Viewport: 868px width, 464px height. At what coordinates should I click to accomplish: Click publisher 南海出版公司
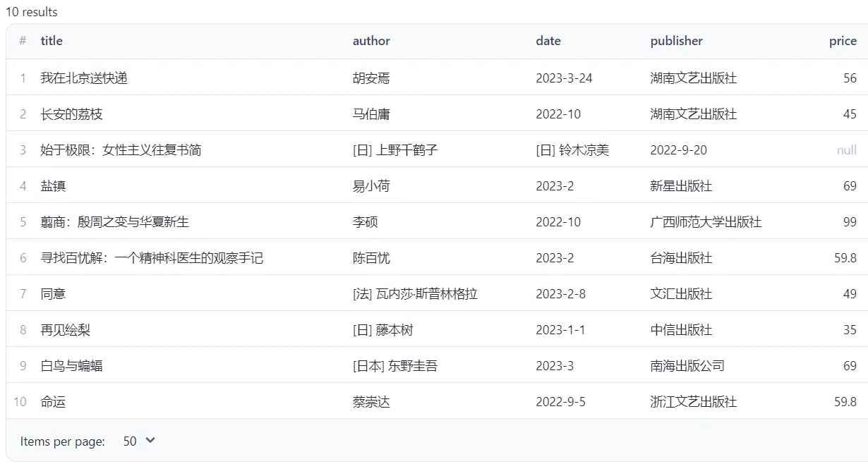click(687, 365)
